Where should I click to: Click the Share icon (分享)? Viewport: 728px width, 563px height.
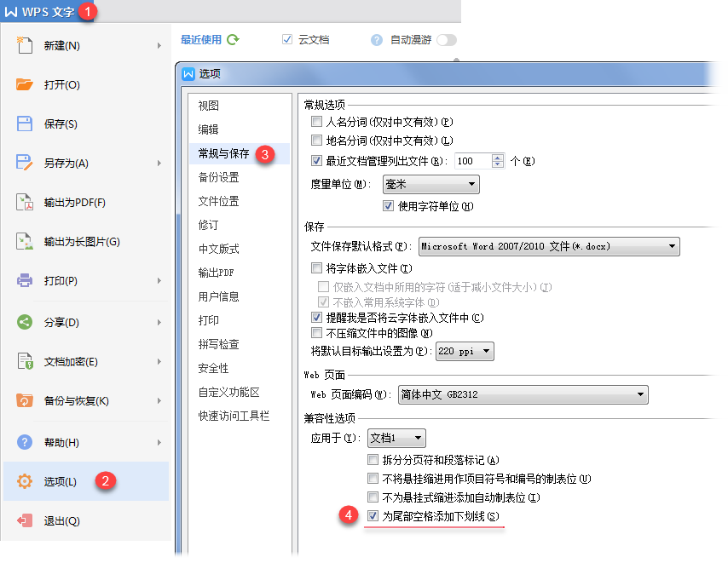[25, 322]
